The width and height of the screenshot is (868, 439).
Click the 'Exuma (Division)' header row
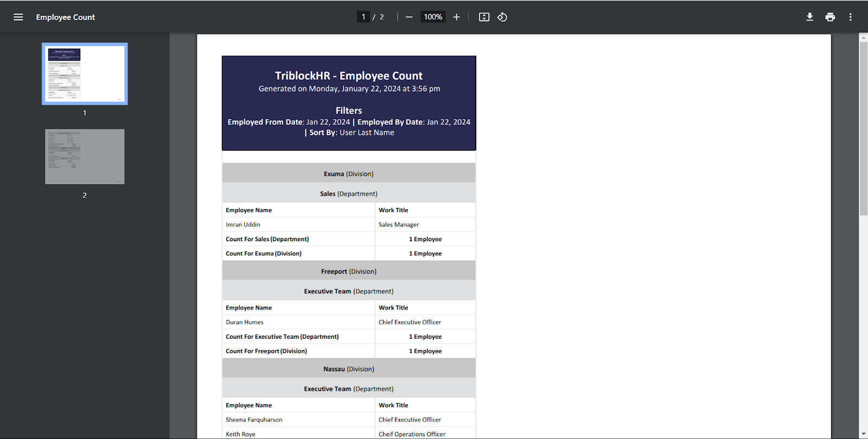coord(349,173)
